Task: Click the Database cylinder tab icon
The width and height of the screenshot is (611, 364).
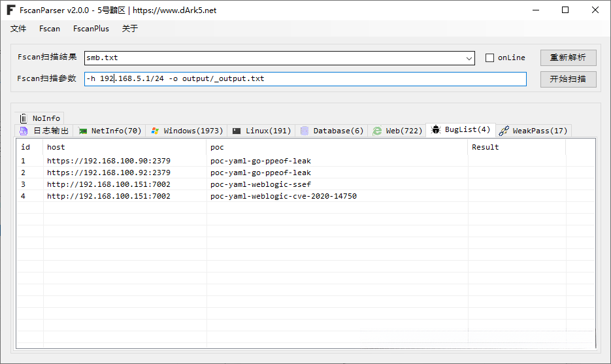Action: coord(305,131)
